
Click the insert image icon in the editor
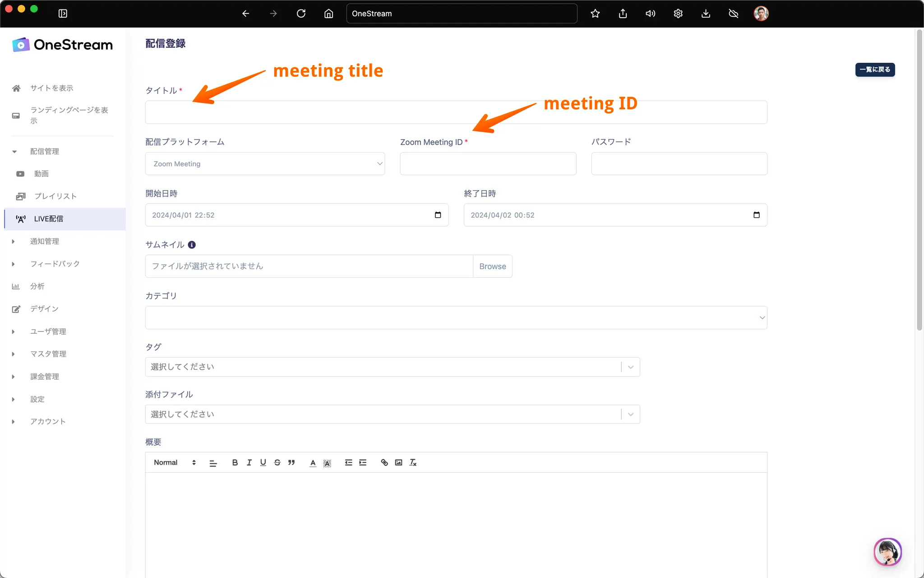(398, 462)
